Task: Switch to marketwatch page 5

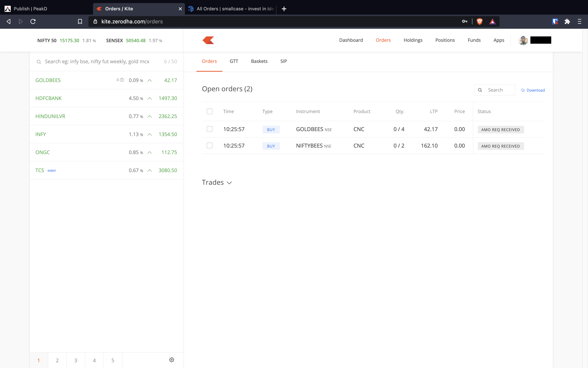Action: [x=113, y=360]
